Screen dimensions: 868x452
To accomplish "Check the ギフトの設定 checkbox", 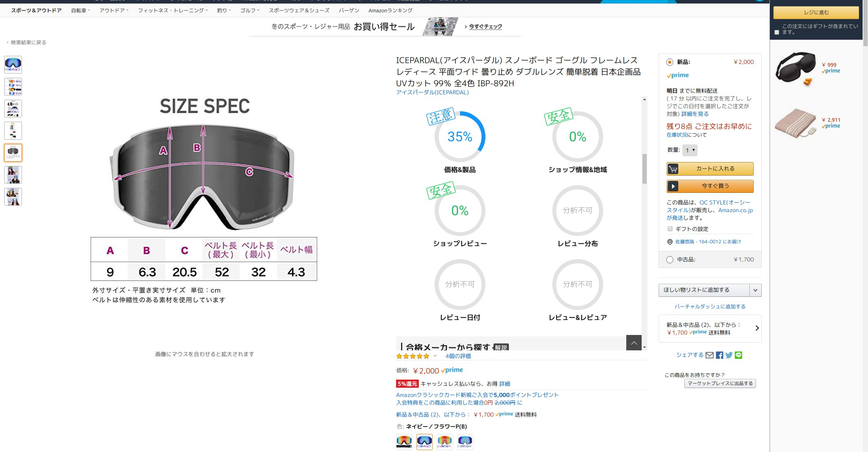I will click(670, 229).
